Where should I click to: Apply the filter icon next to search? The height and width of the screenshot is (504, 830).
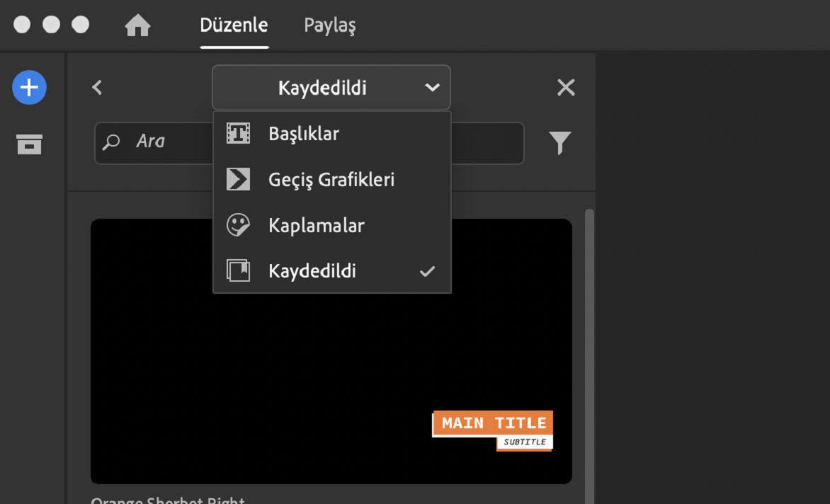click(559, 143)
